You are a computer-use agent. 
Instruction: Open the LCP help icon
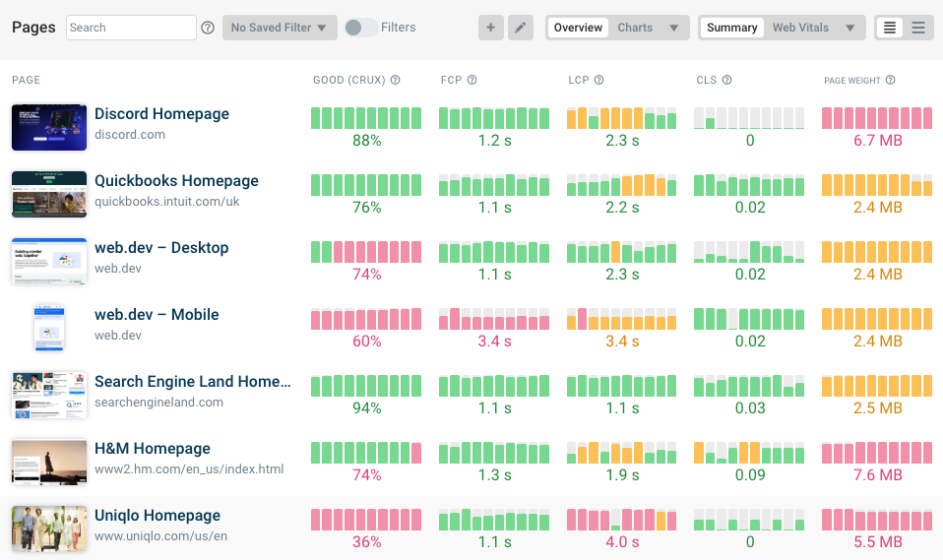pos(599,80)
